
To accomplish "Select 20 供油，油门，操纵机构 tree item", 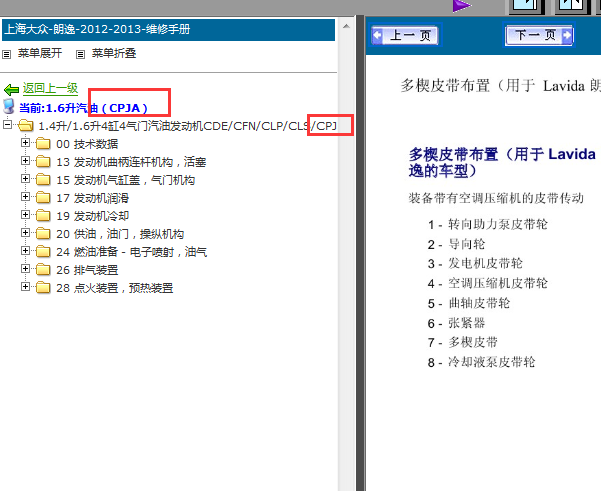I will pos(120,234).
